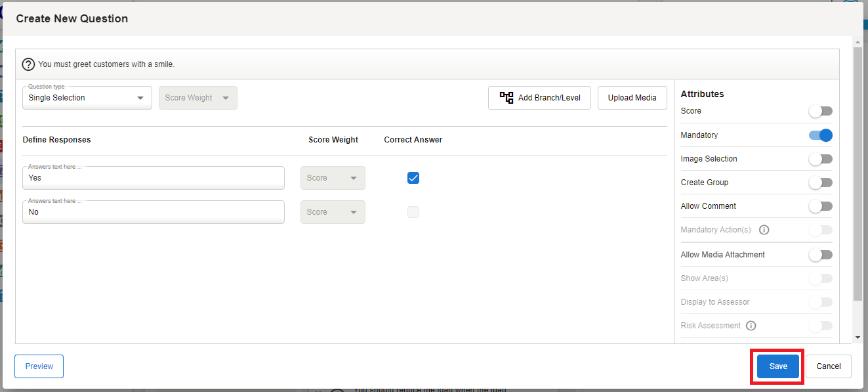Enable the Score attribute toggle
Screen dimensions: 868x392
point(820,111)
